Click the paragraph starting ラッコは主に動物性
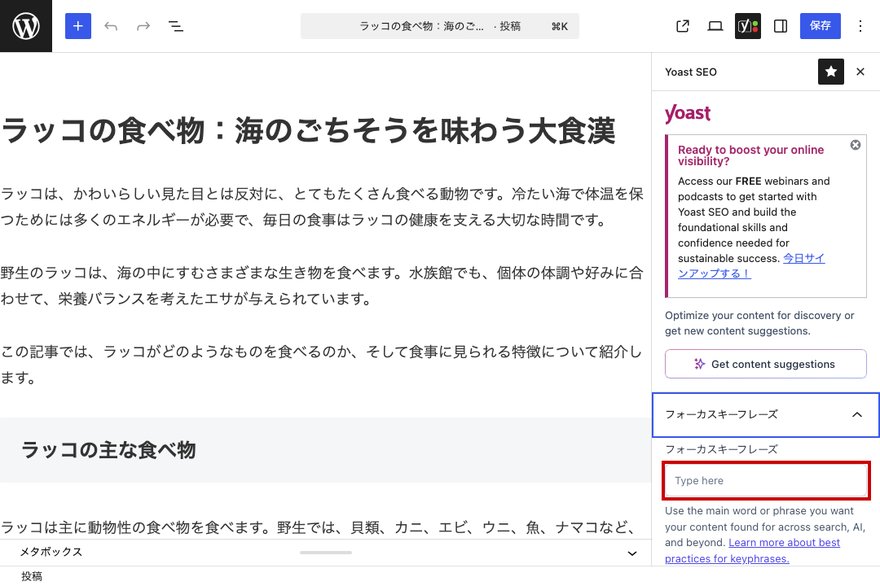The image size is (880, 586). point(319,527)
